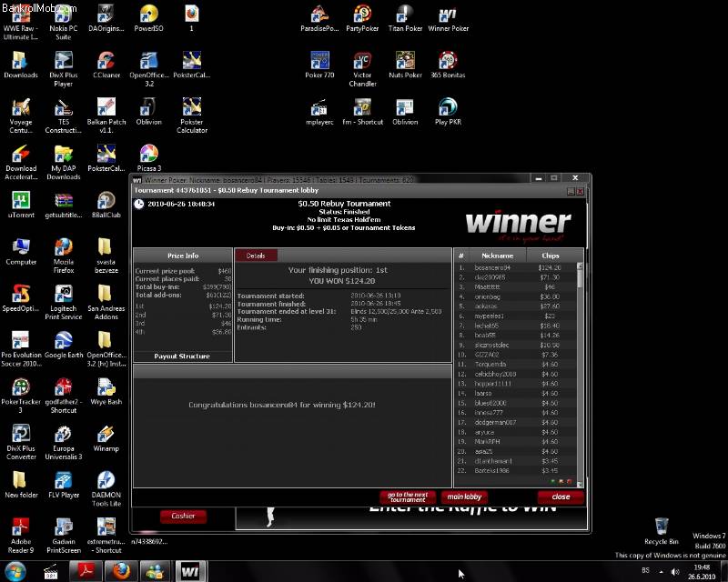
Task: Select the Logitech Print Service icon
Action: (63, 303)
